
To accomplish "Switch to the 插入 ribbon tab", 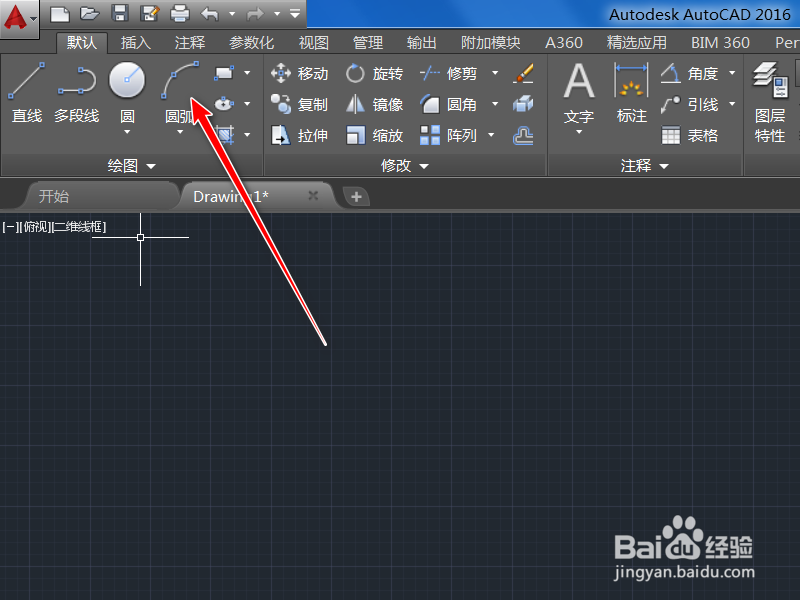I will [x=136, y=43].
